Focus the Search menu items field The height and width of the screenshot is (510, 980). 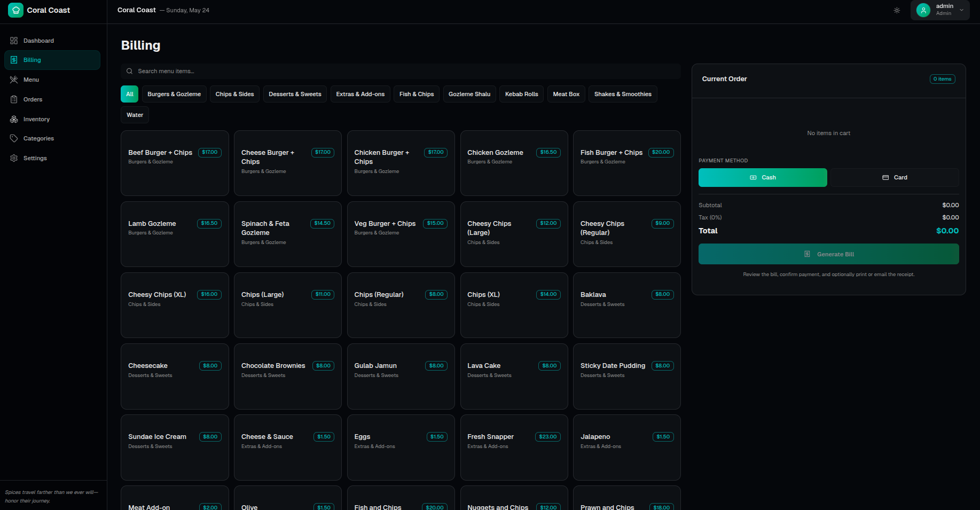pos(401,71)
